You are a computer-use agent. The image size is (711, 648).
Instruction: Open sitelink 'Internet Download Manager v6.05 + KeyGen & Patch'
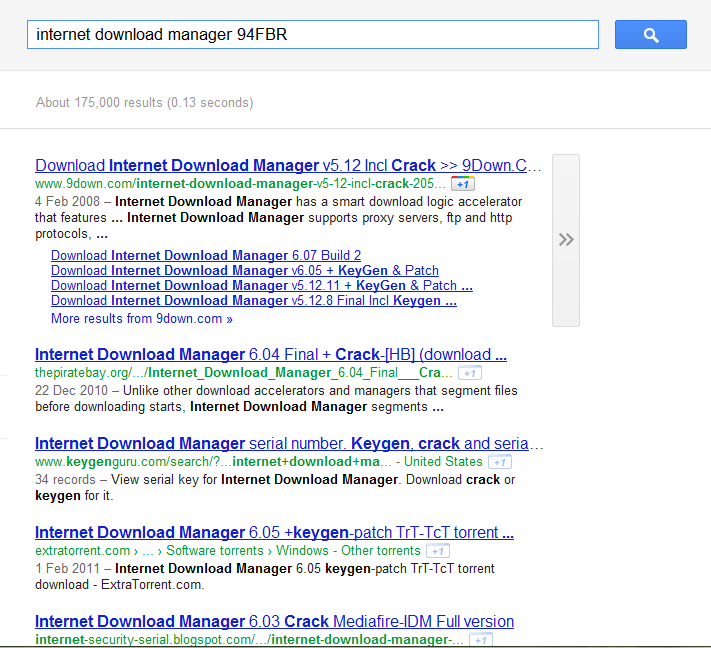pyautogui.click(x=245, y=270)
